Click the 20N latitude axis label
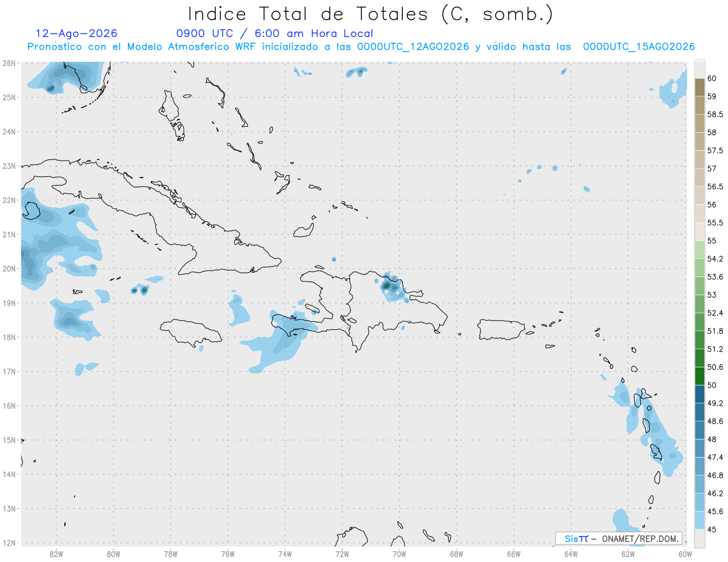The image size is (728, 562). point(8,269)
